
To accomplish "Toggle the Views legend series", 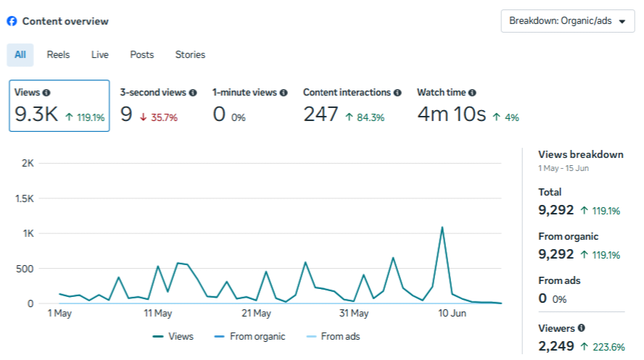I will click(173, 336).
